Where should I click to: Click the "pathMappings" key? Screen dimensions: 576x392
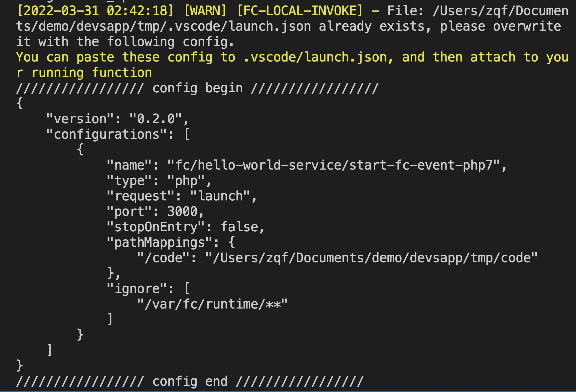coord(159,242)
